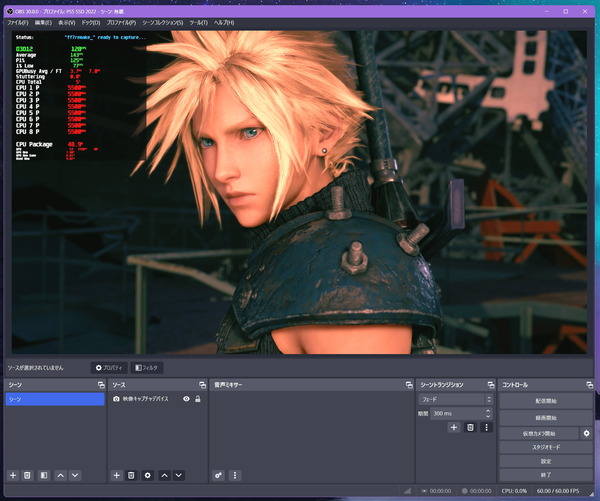Click the 録画開始 button
This screenshot has width=600, height=501.
pos(545,416)
